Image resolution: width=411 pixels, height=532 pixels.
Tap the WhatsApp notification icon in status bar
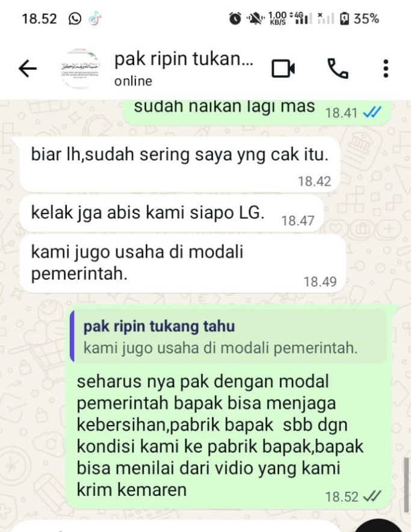[x=75, y=18]
